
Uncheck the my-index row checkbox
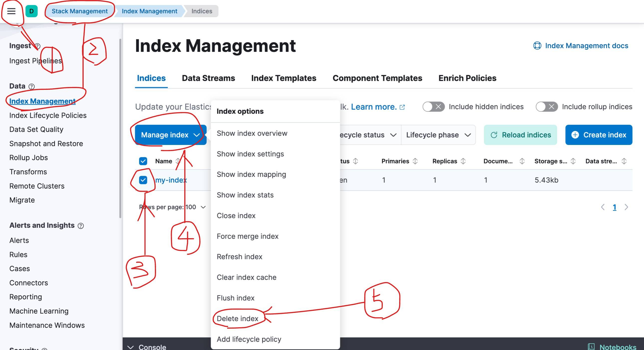(143, 180)
